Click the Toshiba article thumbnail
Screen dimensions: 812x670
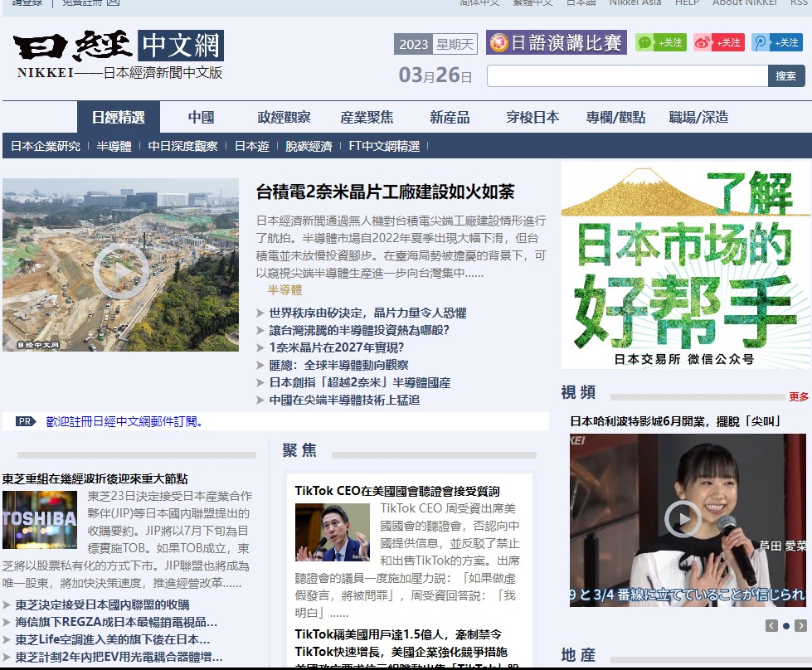coord(39,519)
